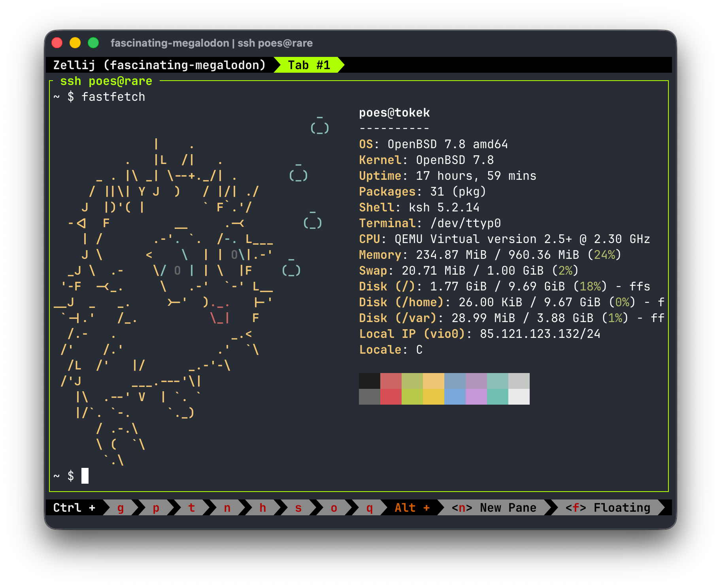Click the t tab mode key
This screenshot has width=721, height=588.
click(x=192, y=508)
